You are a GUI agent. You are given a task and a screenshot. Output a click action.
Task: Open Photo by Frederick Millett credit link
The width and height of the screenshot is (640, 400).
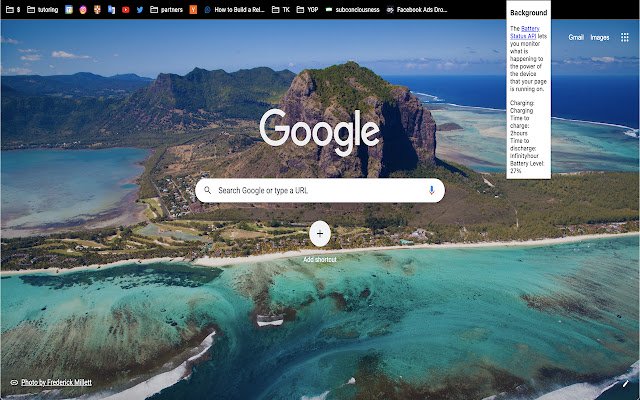click(56, 382)
